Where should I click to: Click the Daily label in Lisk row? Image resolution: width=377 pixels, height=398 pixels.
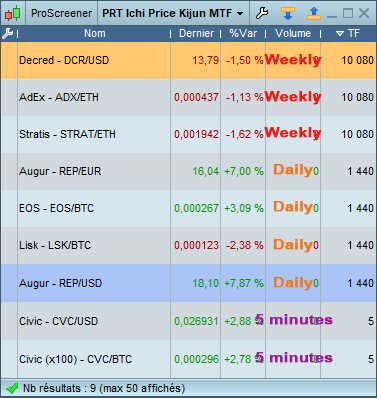(x=293, y=245)
